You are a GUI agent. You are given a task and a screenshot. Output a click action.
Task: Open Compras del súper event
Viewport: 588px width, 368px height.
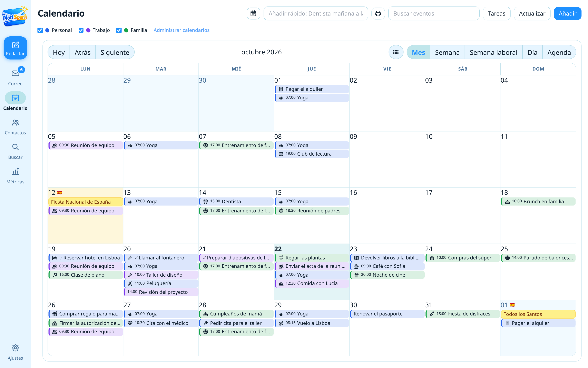(x=463, y=258)
